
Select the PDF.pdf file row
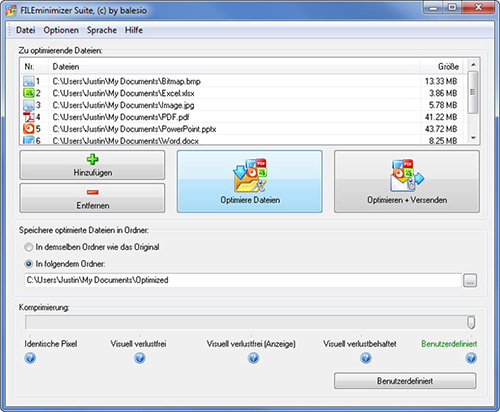[x=243, y=117]
